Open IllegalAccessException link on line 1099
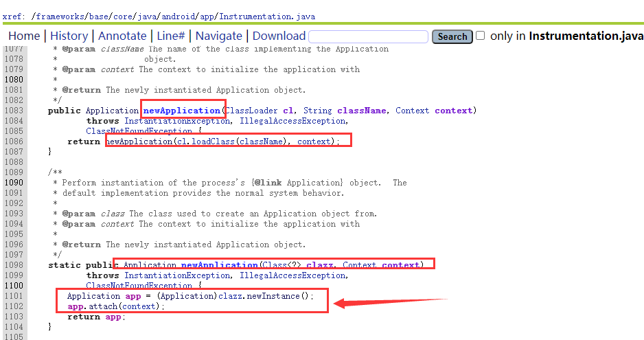 tap(292, 275)
